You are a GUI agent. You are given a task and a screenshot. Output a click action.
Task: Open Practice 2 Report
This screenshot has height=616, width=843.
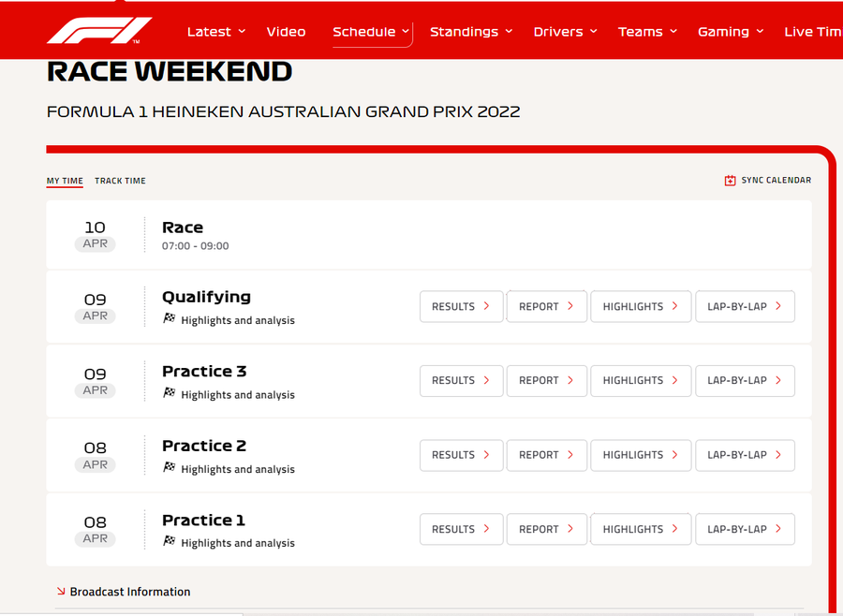(x=547, y=455)
